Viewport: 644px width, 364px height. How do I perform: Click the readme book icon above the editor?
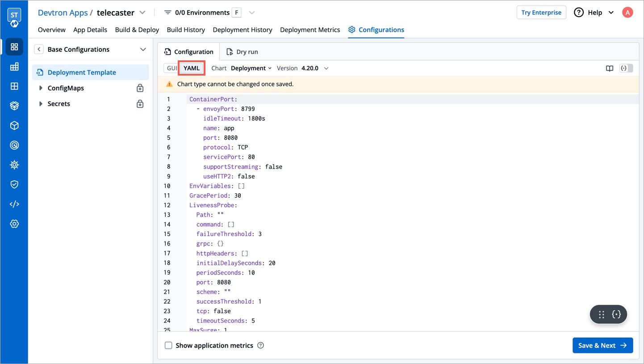click(610, 68)
